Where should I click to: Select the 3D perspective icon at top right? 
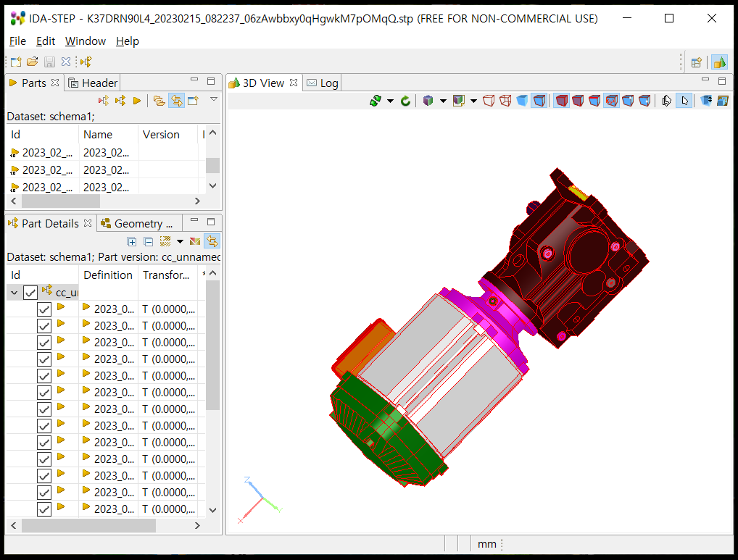tap(719, 62)
